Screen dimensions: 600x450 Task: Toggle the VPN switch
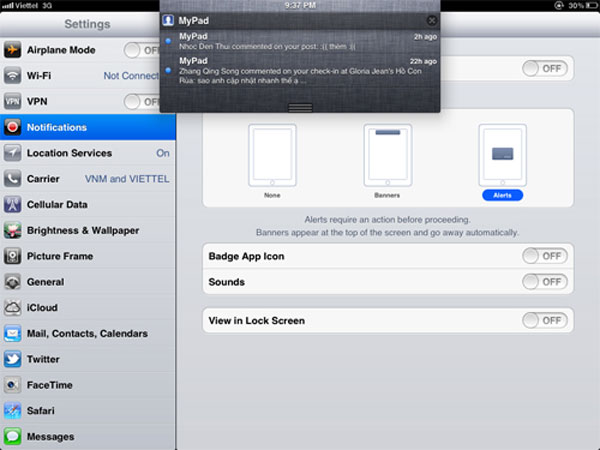142,102
